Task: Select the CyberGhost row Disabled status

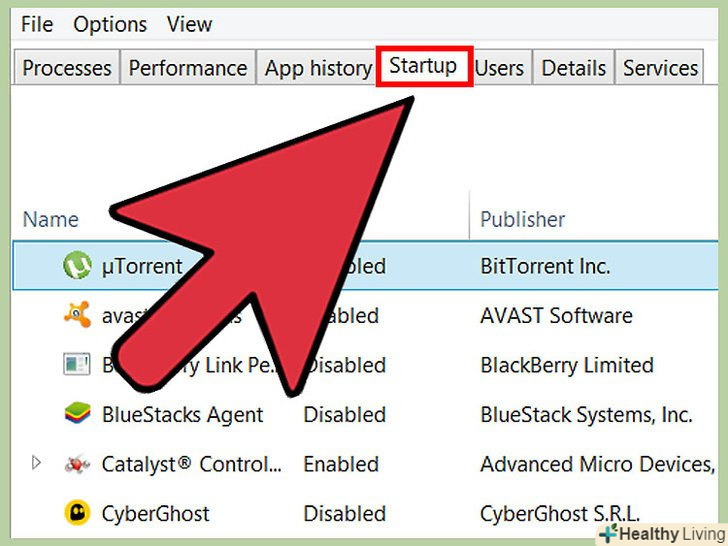Action: (x=344, y=514)
